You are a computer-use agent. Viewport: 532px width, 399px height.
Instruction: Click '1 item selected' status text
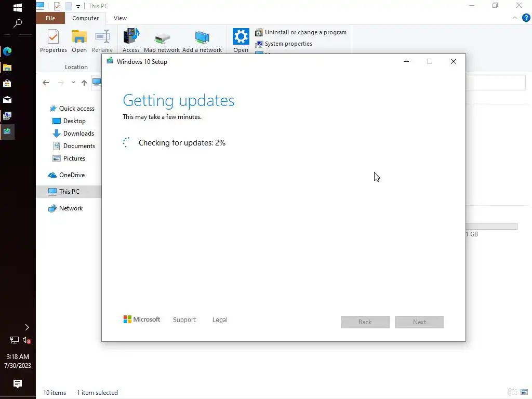click(x=97, y=393)
